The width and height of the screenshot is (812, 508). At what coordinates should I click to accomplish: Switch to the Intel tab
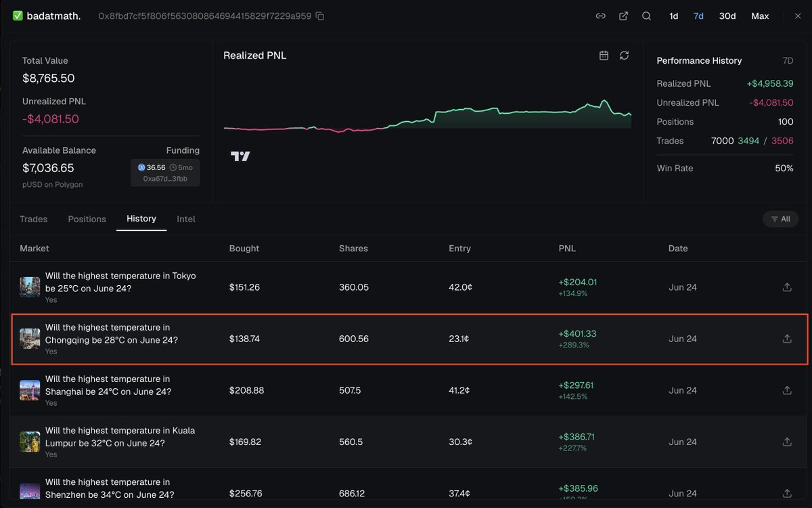pos(186,219)
